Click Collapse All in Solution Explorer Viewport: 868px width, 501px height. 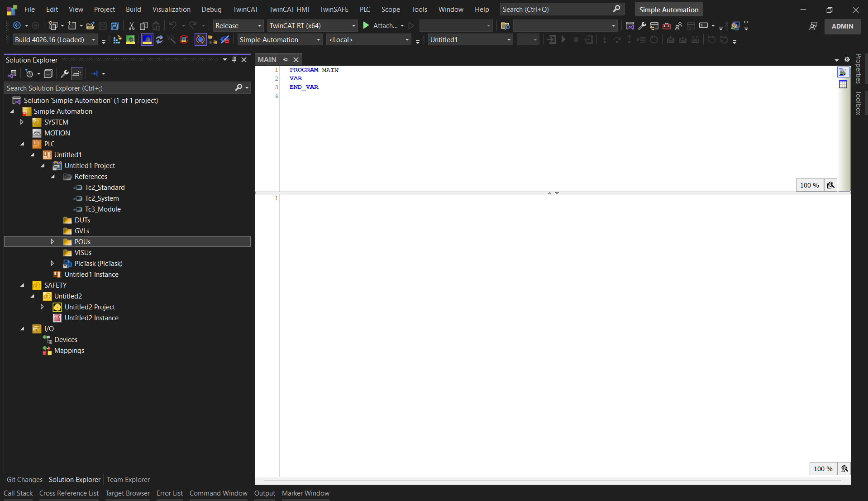click(48, 74)
